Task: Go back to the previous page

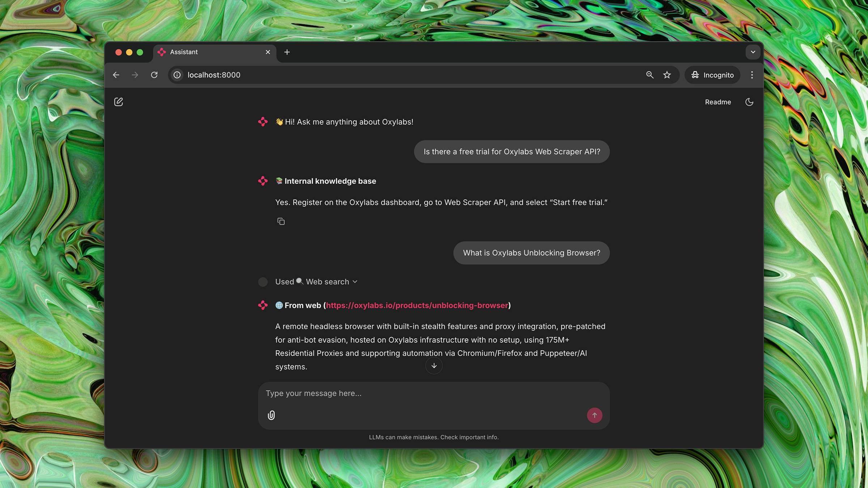Action: [116, 75]
